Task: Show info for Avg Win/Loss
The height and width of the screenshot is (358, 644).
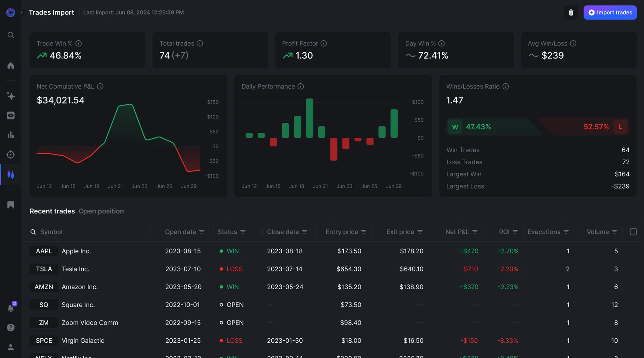Action: tap(573, 43)
